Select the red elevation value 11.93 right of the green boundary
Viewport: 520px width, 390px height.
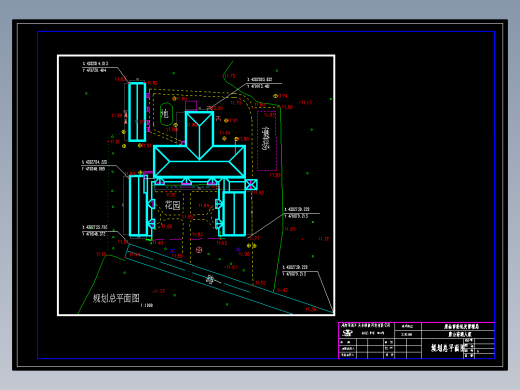[x=290, y=229]
